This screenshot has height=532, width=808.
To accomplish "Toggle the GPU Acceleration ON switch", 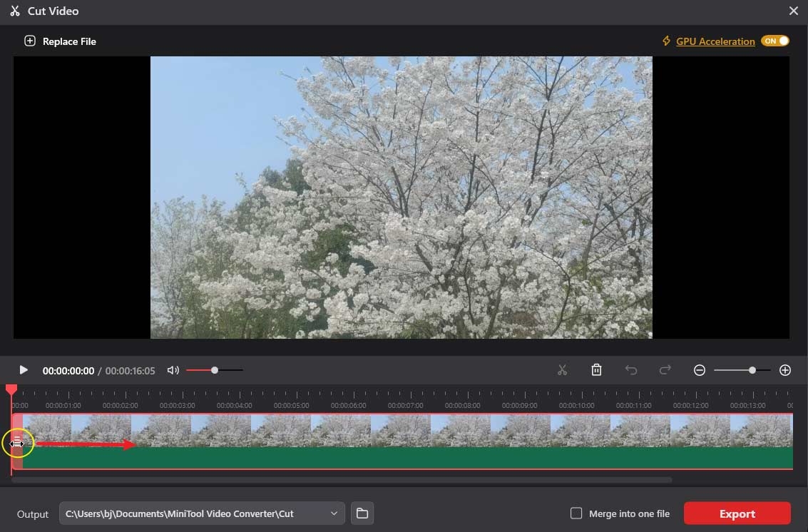I will (x=774, y=41).
